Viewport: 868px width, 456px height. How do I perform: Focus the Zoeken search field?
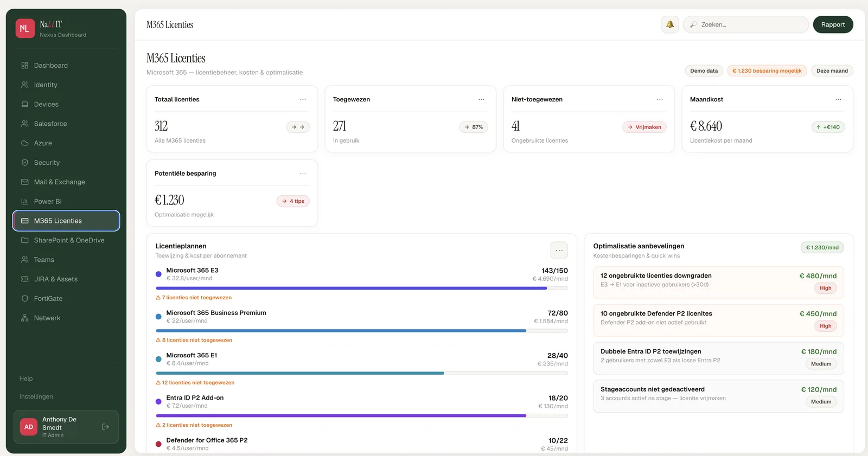746,24
